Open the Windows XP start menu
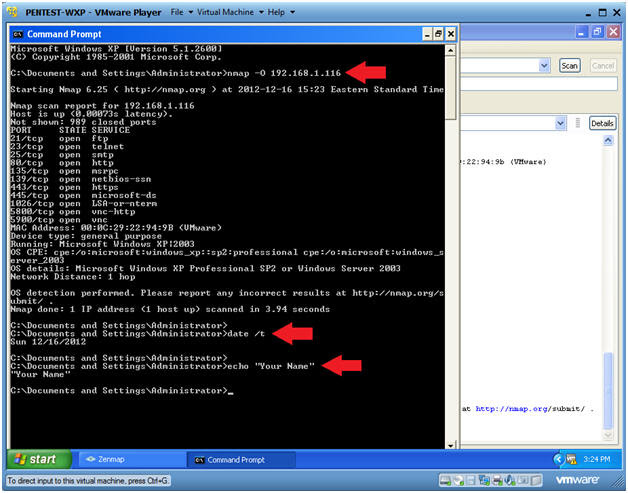Viewport: 628px width, 493px height. click(39, 459)
